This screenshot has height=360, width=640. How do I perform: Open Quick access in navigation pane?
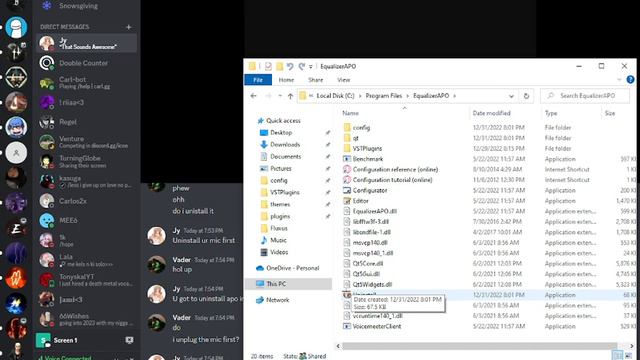[x=283, y=121]
